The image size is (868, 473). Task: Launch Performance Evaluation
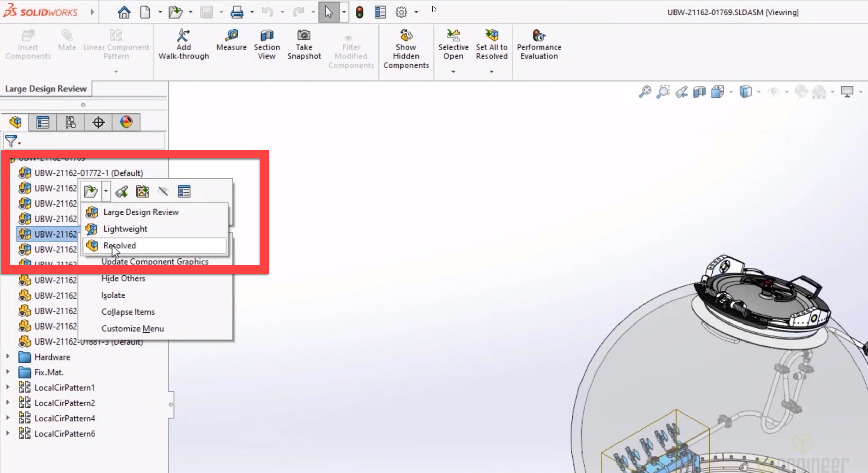[539, 45]
